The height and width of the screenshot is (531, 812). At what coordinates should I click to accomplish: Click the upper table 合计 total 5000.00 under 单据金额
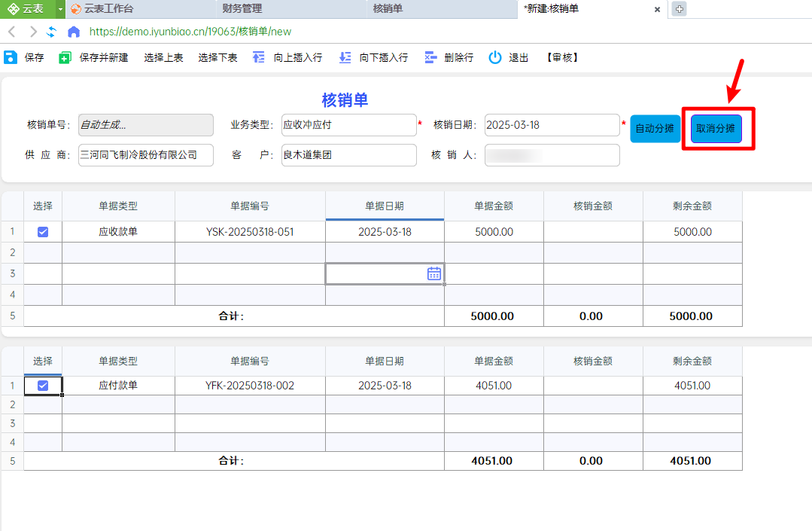[492, 316]
